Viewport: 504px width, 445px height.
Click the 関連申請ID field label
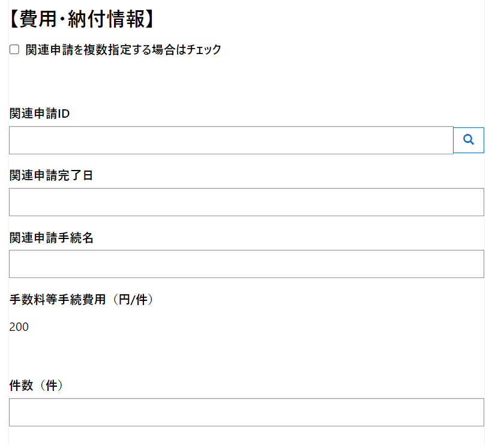tap(40, 114)
